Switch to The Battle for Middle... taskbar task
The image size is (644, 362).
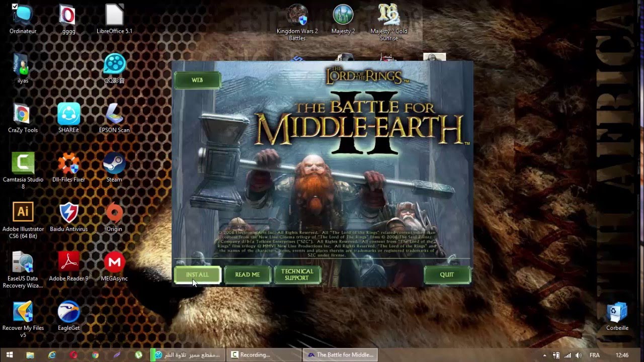[x=340, y=355]
